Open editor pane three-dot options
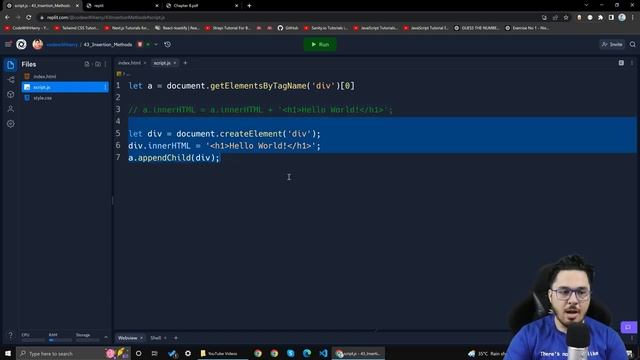The height and width of the screenshot is (360, 640). click(x=632, y=63)
